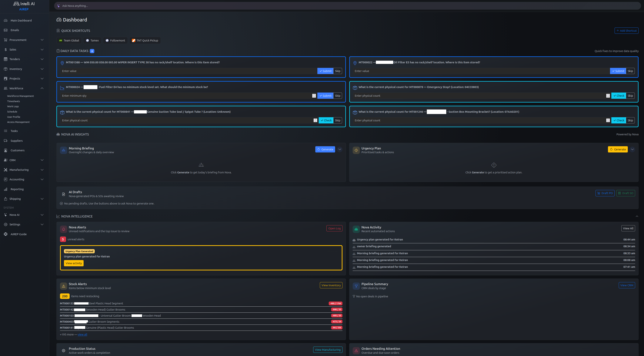Click the Nova AI icon in the sidebar
Viewport: 644px width, 356px height.
point(5,215)
